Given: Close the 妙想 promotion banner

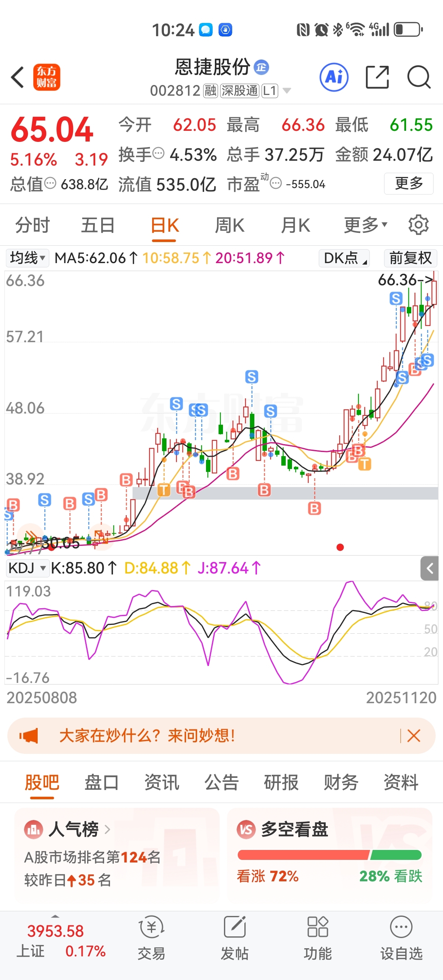Looking at the screenshot, I should point(413,735).
